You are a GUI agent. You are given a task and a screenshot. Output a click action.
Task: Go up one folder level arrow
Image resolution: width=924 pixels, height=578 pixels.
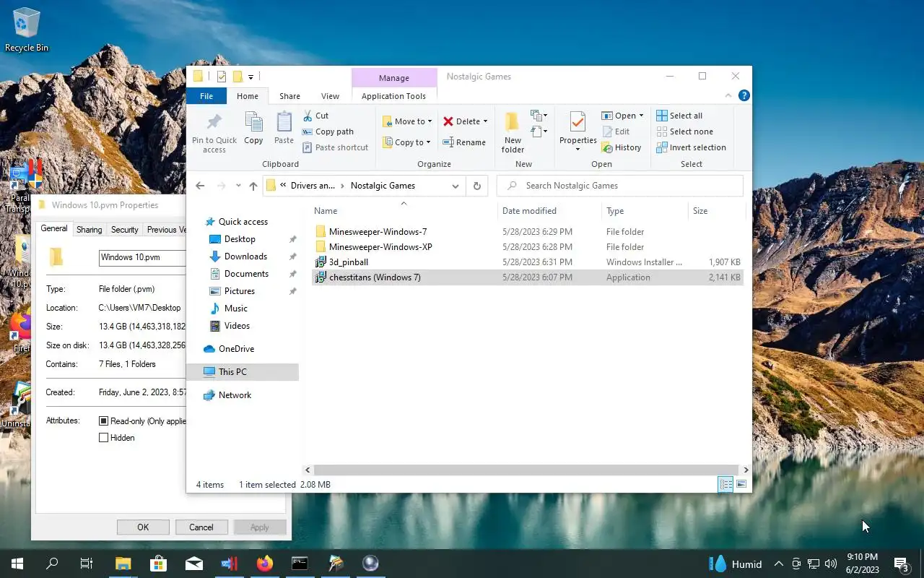253,186
